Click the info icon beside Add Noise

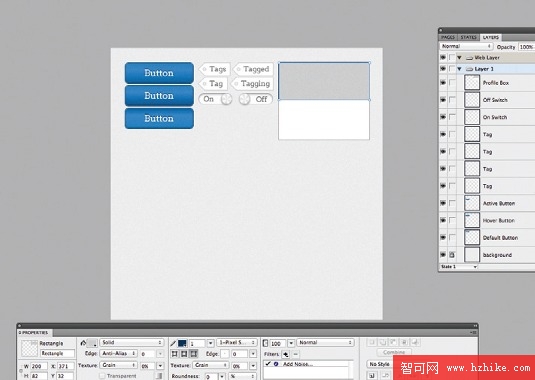point(276,364)
